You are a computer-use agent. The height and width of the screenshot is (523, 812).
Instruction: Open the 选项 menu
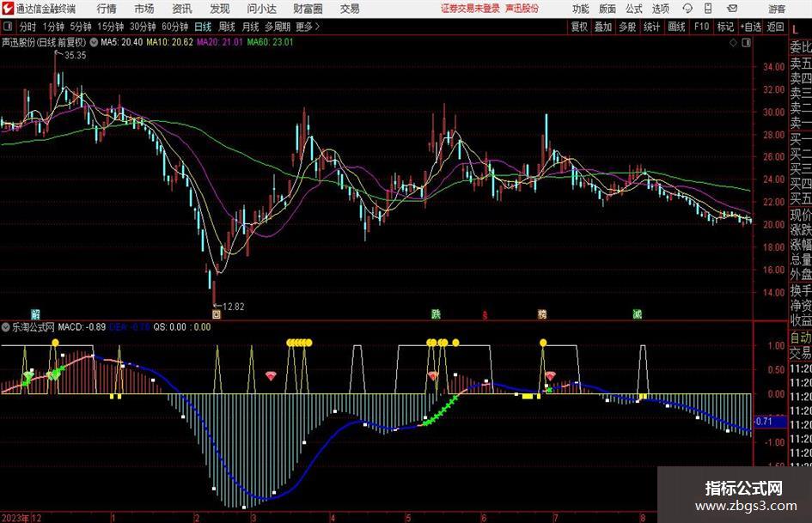pos(660,9)
